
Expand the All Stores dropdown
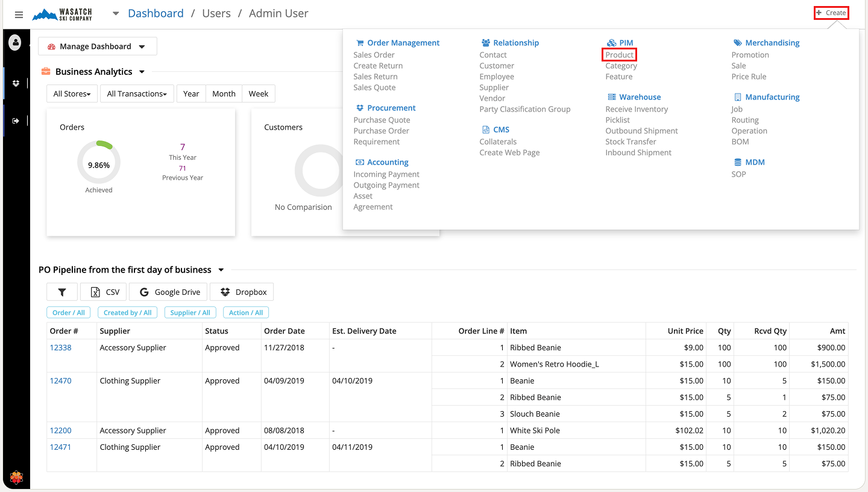point(72,93)
